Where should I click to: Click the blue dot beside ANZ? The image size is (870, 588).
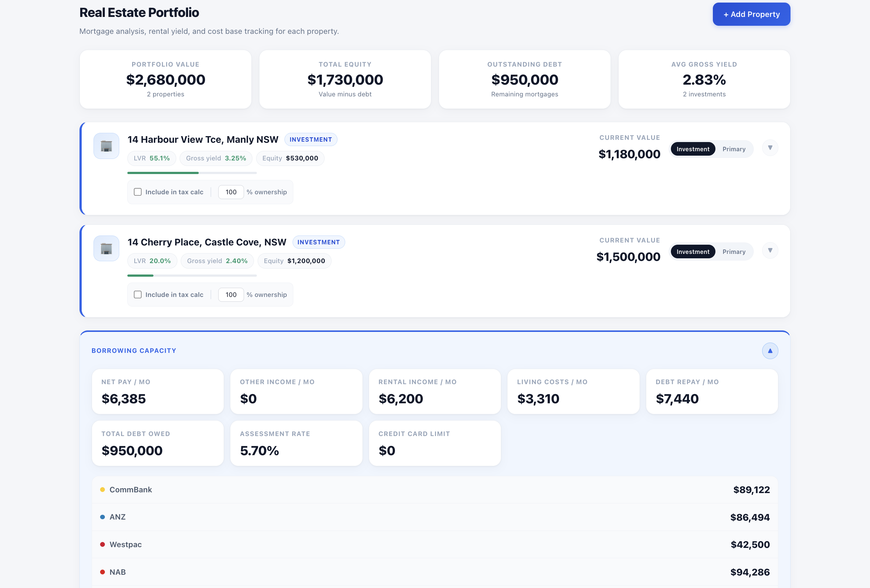click(x=102, y=517)
